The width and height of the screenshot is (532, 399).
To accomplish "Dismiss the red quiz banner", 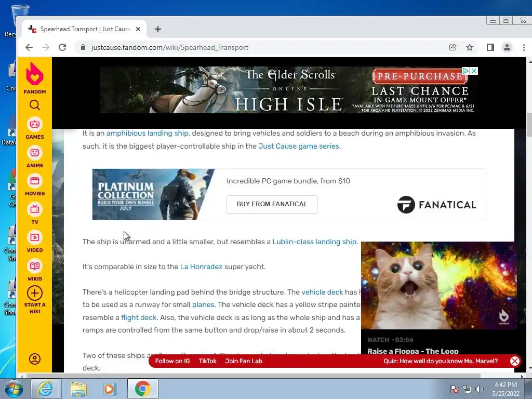I will click(x=515, y=361).
